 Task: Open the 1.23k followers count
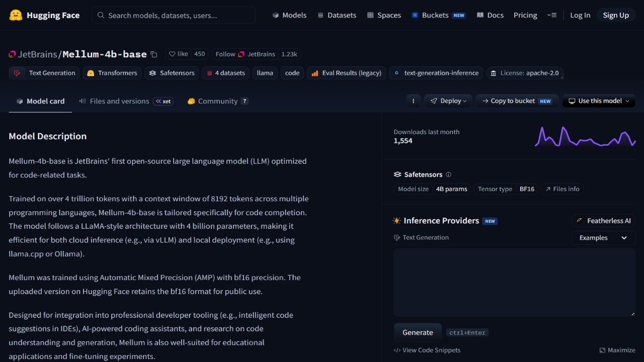click(289, 54)
